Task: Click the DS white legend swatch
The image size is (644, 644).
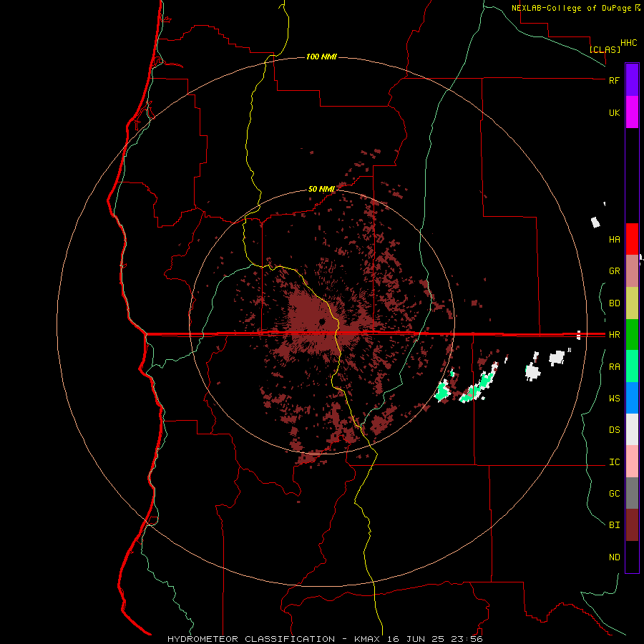Action: point(632,429)
